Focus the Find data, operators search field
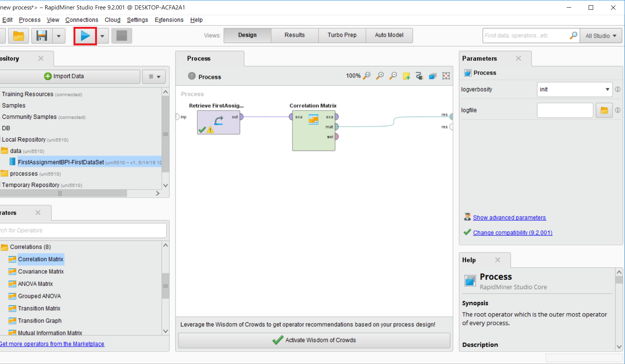The width and height of the screenshot is (625, 364). coord(526,36)
